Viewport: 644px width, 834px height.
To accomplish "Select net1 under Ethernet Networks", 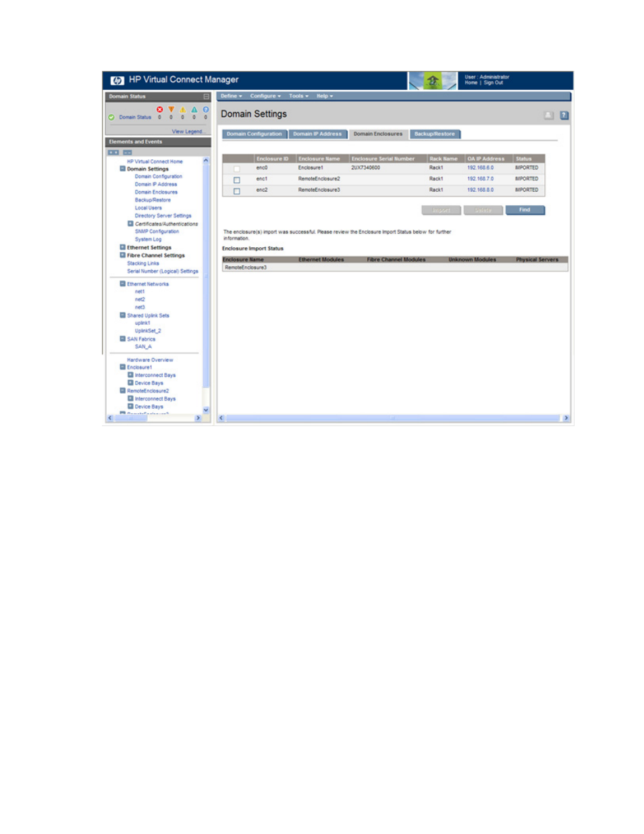I will (140, 292).
